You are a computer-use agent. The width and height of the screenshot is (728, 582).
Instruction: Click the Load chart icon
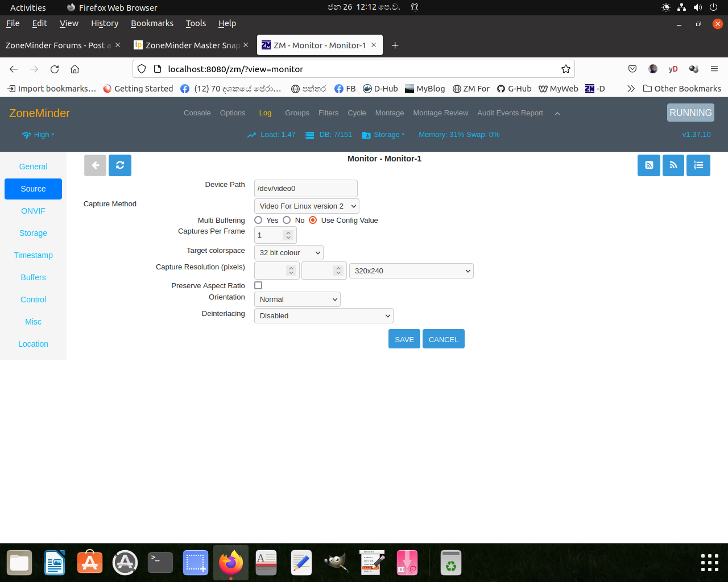(x=251, y=135)
